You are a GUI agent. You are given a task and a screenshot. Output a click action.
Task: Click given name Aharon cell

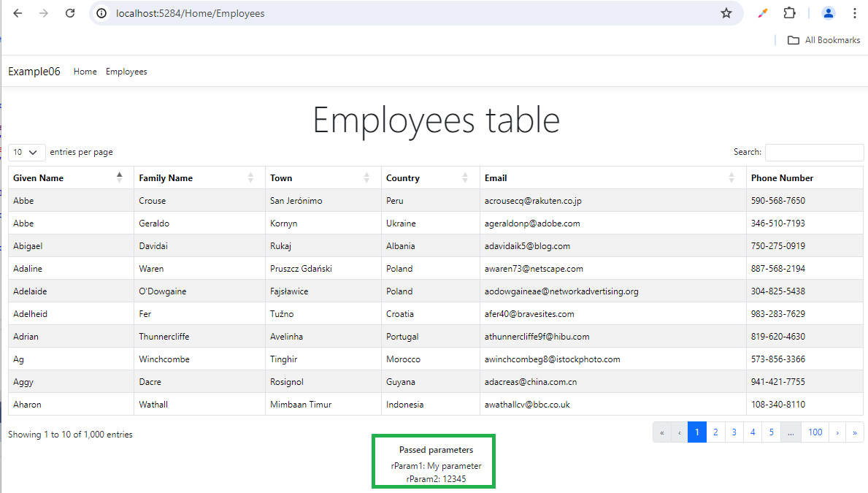pyautogui.click(x=71, y=405)
